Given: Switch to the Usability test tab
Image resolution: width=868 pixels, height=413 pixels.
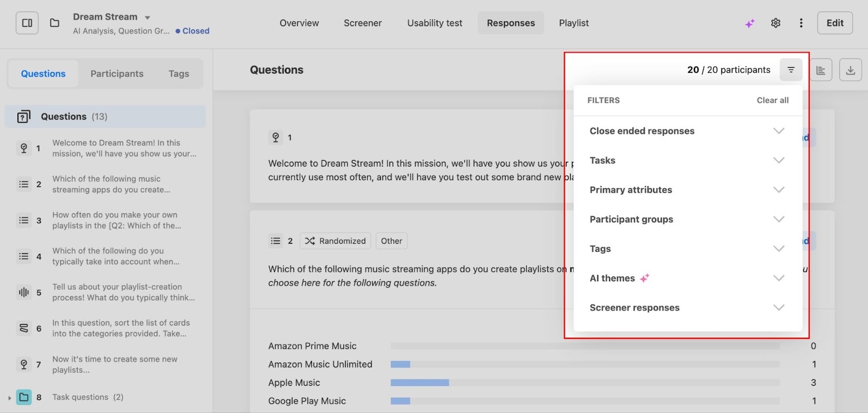Looking at the screenshot, I should 435,23.
